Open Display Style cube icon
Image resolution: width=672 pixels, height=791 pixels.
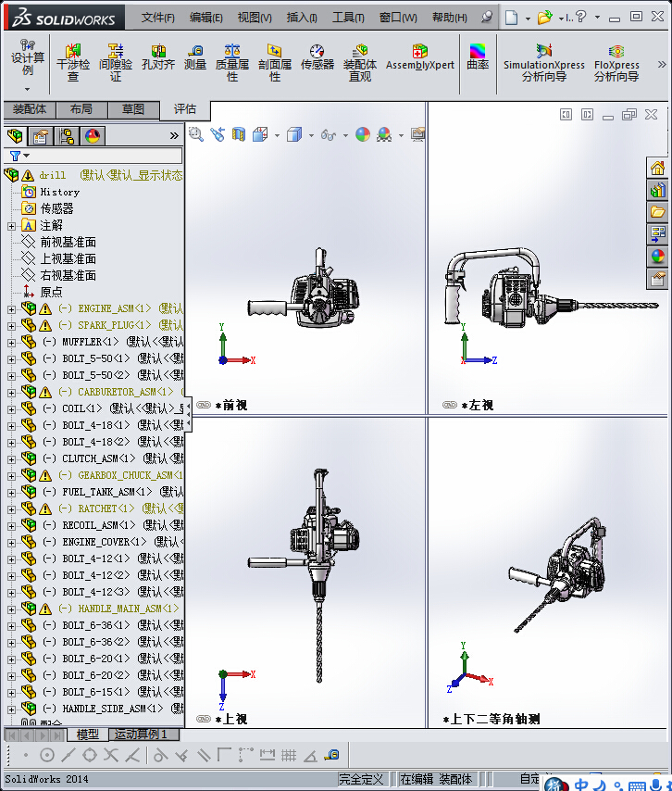click(294, 134)
